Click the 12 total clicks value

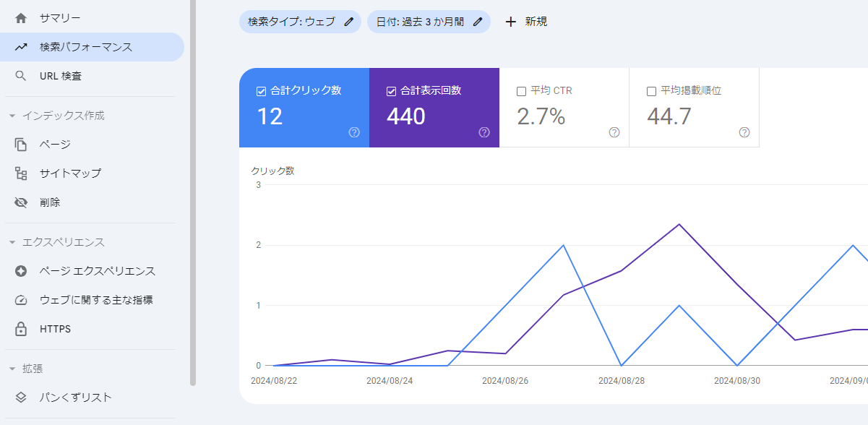pyautogui.click(x=270, y=116)
